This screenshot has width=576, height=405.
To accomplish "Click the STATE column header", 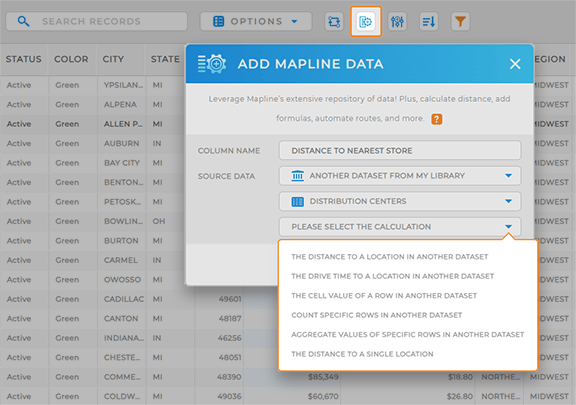I will pyautogui.click(x=165, y=59).
